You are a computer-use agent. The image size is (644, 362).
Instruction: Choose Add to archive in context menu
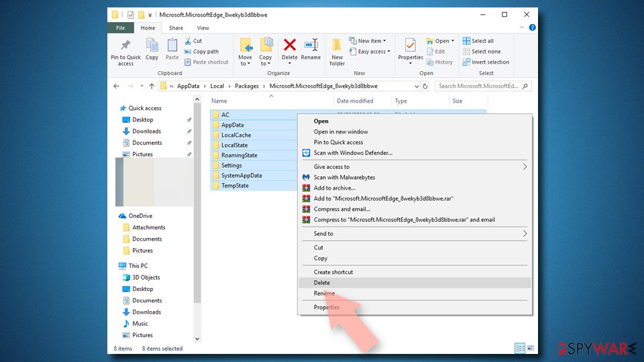pyautogui.click(x=415, y=188)
